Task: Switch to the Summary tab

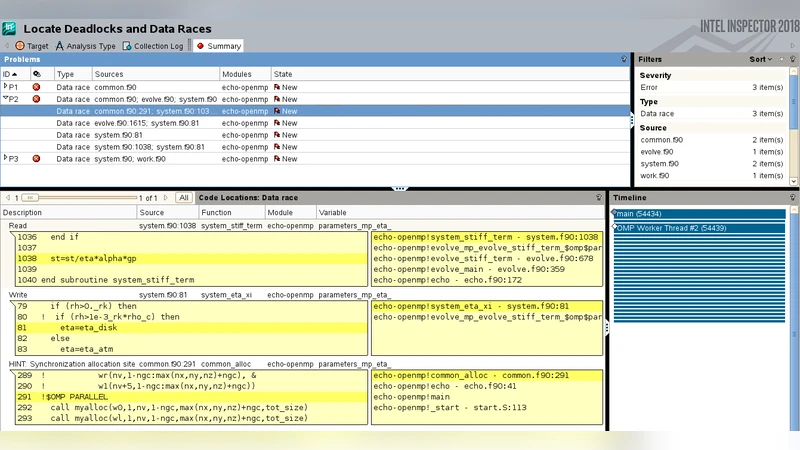Action: point(218,46)
